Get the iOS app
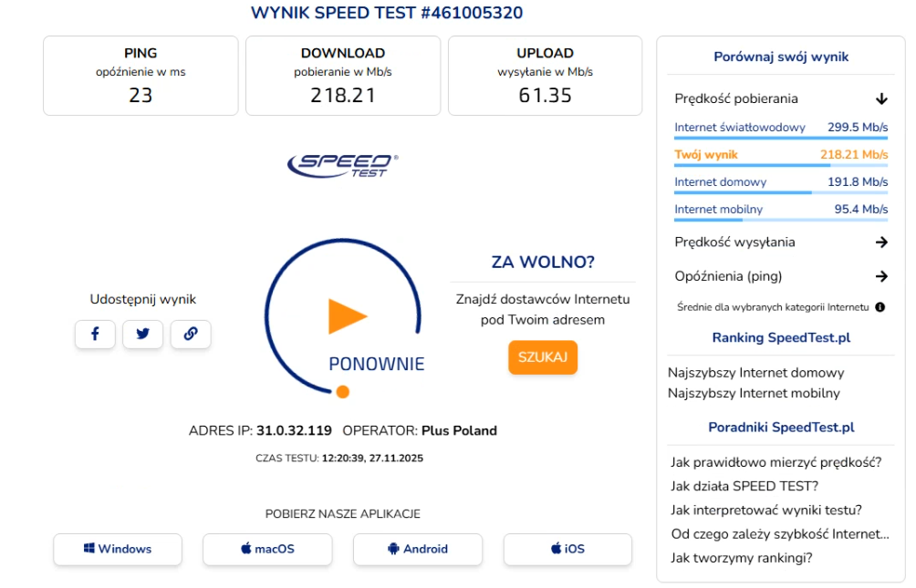Viewport: 916px width, 588px height. 567,549
